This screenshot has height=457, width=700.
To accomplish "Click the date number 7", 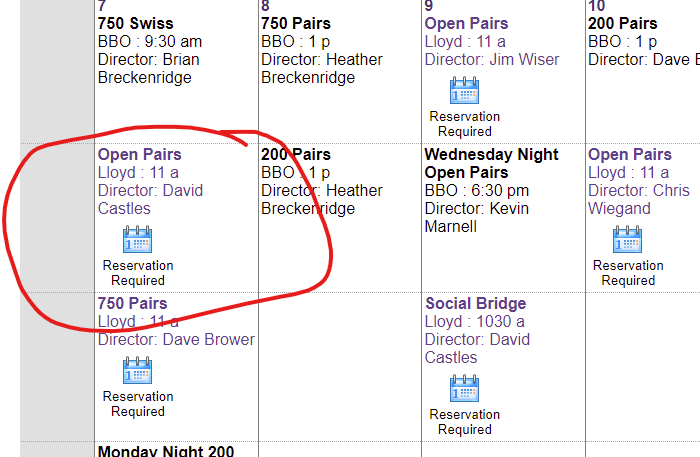I will click(102, 6).
